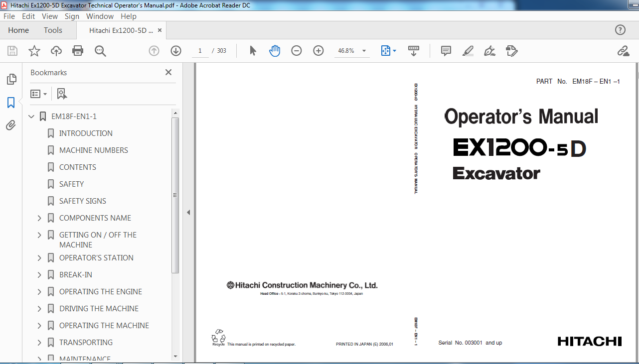
Task: Print the document via printer icon
Action: pyautogui.click(x=78, y=51)
